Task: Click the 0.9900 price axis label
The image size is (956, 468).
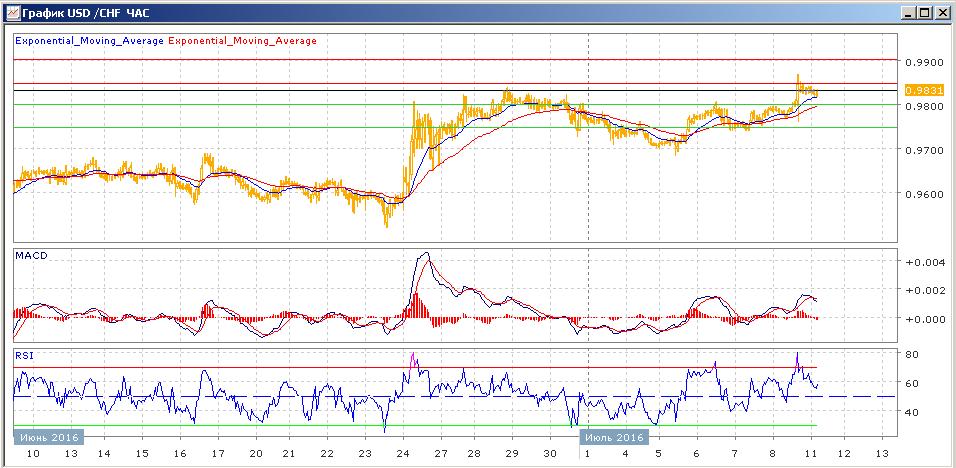Action: [x=923, y=62]
